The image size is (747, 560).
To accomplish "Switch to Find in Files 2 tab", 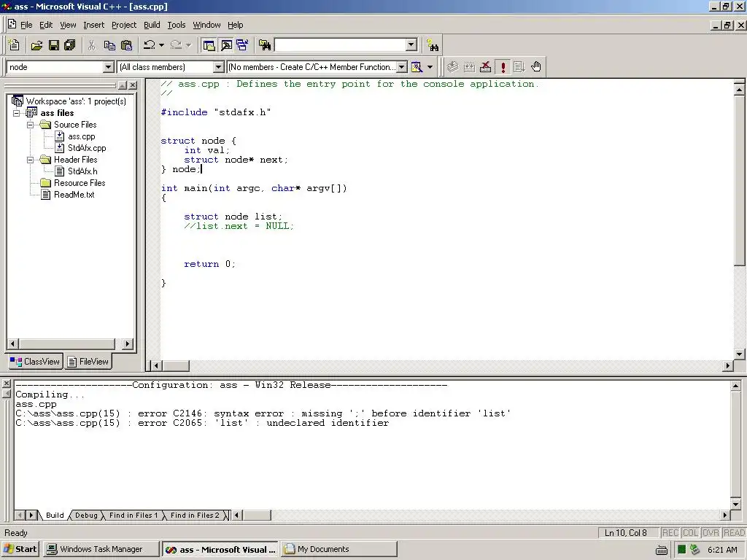I will click(195, 516).
